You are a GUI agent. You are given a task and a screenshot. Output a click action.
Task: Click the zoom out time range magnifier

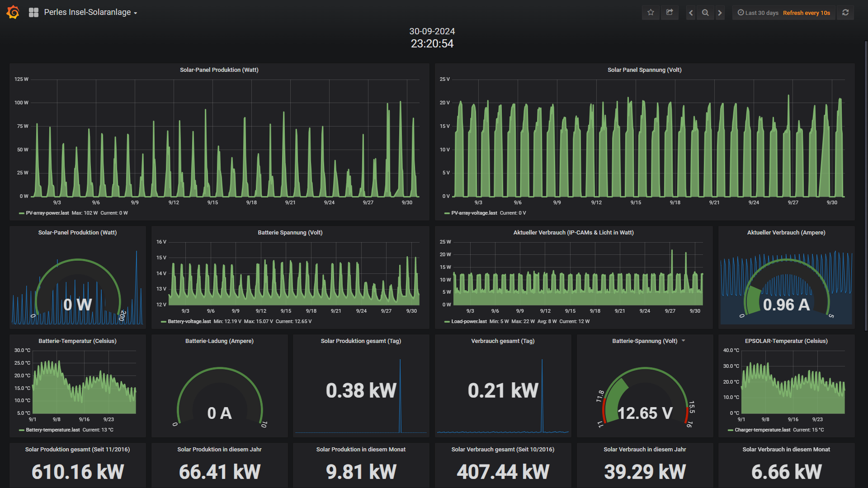[705, 13]
